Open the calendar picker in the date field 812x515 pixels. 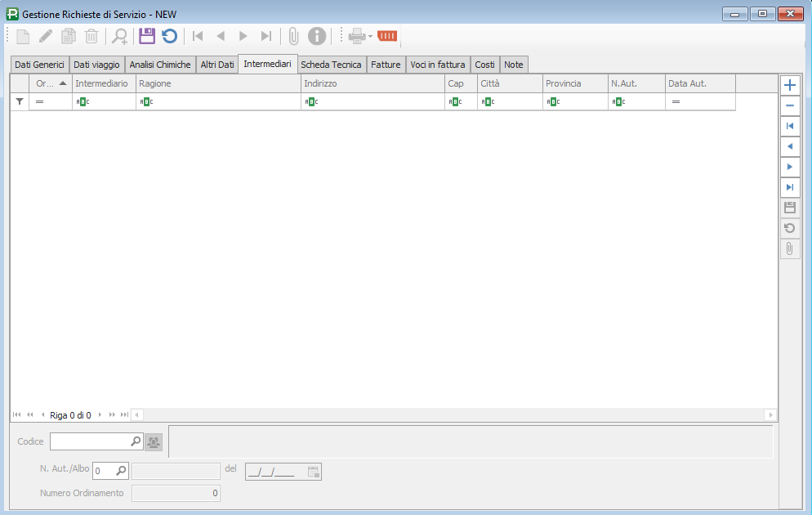[313, 471]
